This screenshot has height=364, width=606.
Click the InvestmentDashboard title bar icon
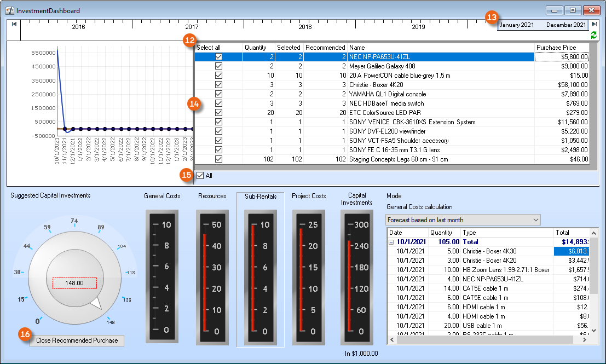coord(10,10)
